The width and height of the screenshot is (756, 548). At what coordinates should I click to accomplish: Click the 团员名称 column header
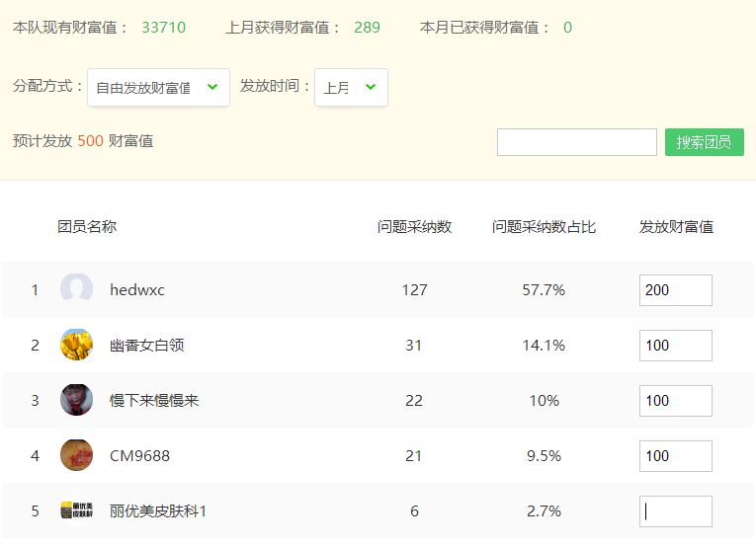[87, 226]
